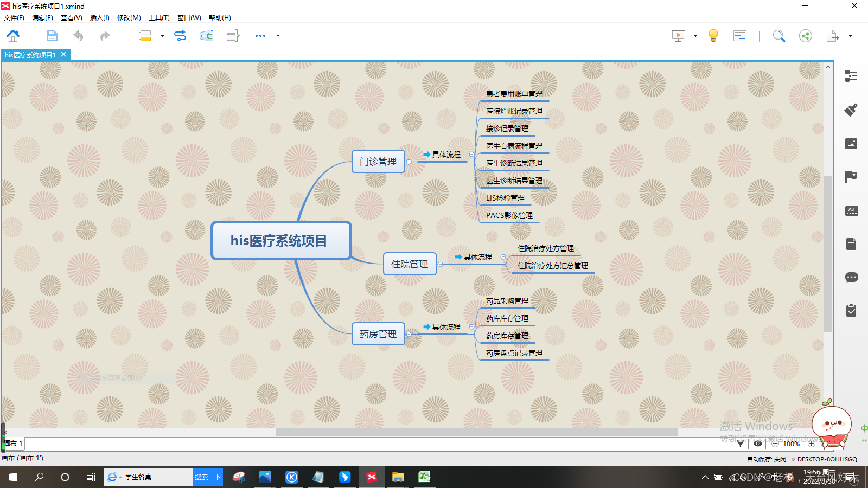Open the 帮助(H) menu
Image resolution: width=868 pixels, height=488 pixels.
coord(220,17)
